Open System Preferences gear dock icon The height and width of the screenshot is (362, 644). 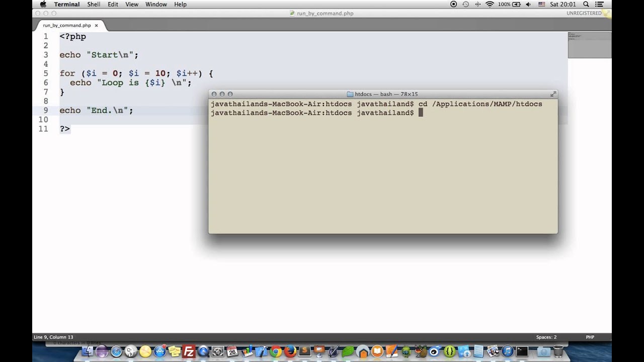tap(217, 351)
